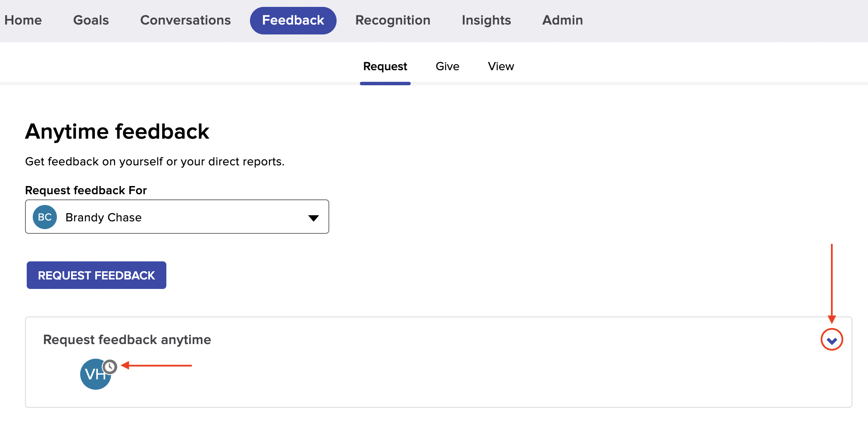The height and width of the screenshot is (422, 868).
Task: Click the REQUEST FEEDBACK button
Action: 97,275
